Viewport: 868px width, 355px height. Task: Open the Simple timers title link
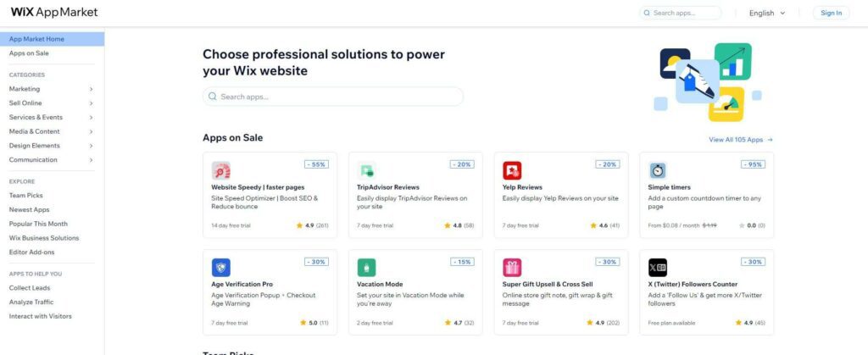point(670,187)
